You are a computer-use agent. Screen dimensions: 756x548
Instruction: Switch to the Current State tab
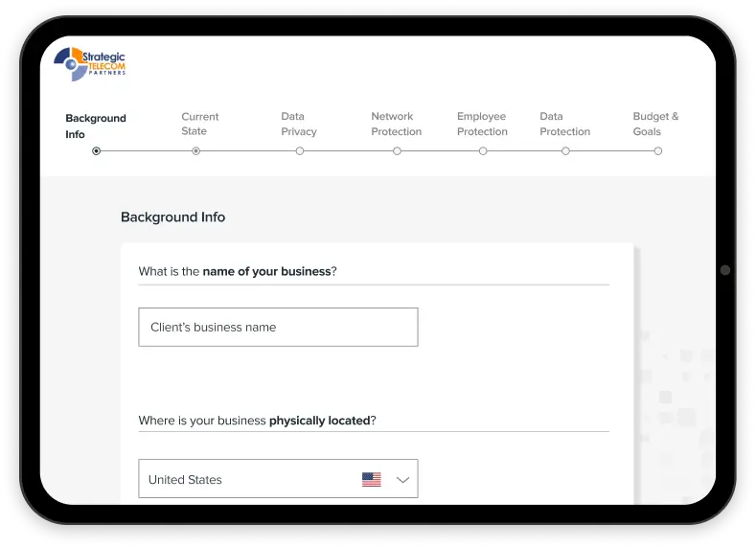(x=199, y=124)
